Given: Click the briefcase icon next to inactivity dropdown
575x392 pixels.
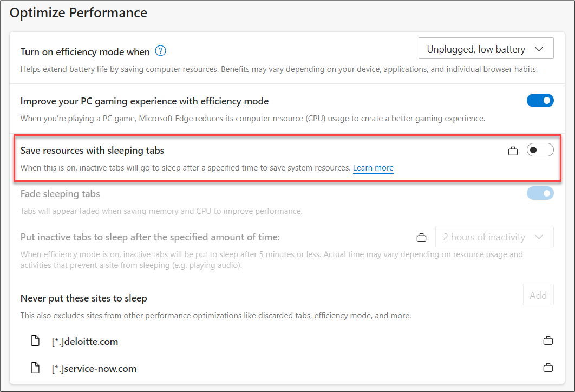Looking at the screenshot, I should point(421,237).
